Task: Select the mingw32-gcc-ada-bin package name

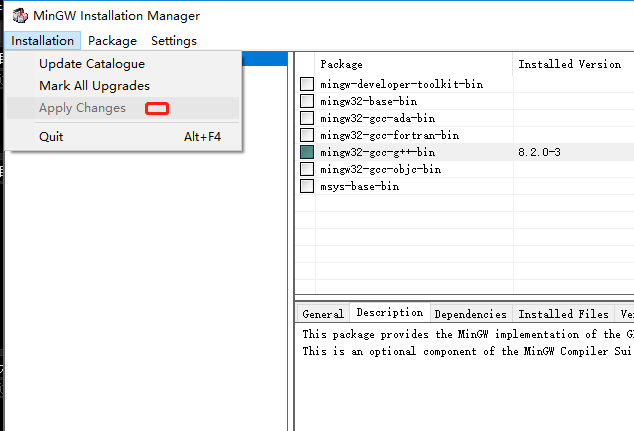Action: [378, 118]
